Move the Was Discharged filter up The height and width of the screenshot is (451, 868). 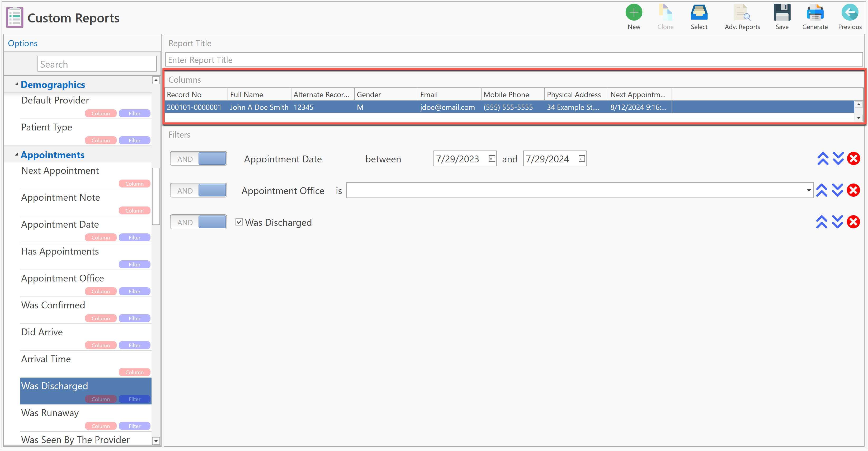(822, 222)
